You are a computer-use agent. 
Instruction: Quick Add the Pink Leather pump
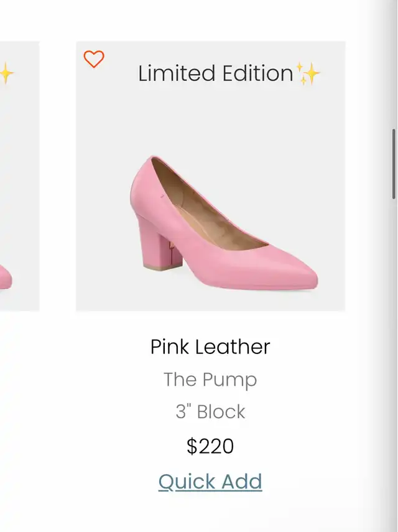(210, 482)
